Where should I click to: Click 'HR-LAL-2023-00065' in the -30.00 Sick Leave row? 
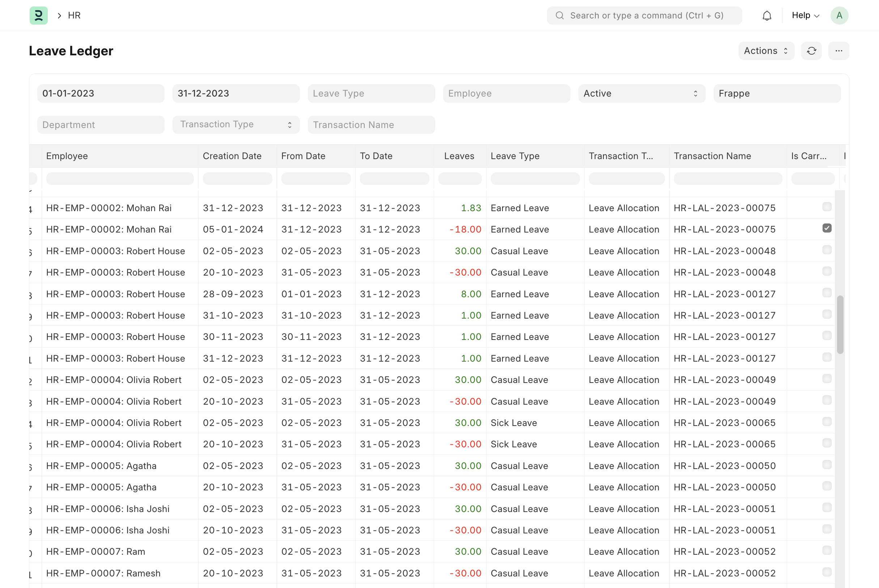tap(725, 444)
